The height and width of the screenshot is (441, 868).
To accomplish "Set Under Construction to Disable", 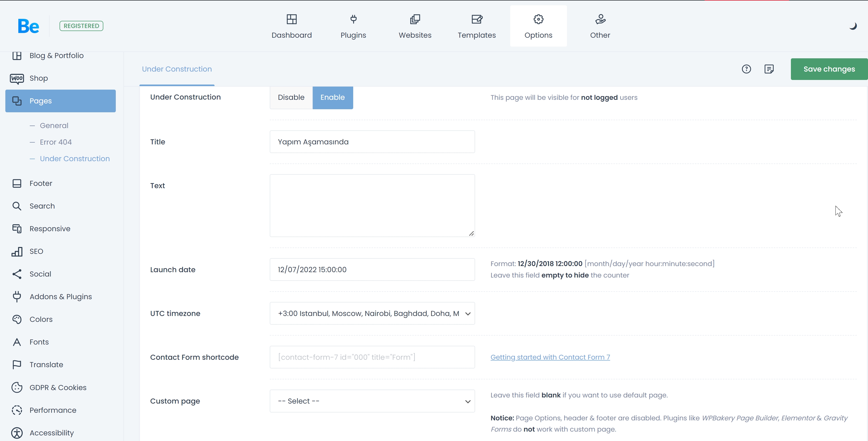I will tap(291, 98).
